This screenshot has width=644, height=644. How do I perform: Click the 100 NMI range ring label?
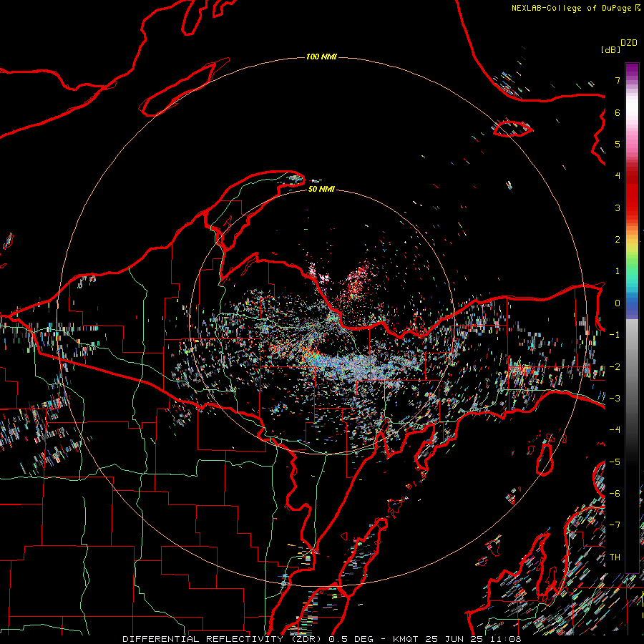(321, 57)
